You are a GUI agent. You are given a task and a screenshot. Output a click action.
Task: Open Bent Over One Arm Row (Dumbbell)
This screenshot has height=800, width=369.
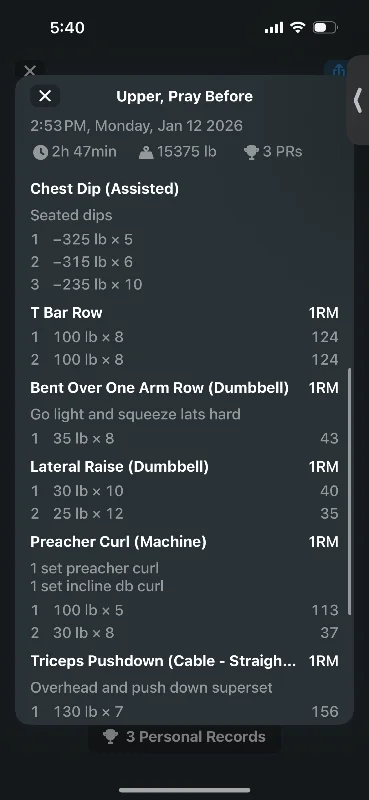click(159, 388)
